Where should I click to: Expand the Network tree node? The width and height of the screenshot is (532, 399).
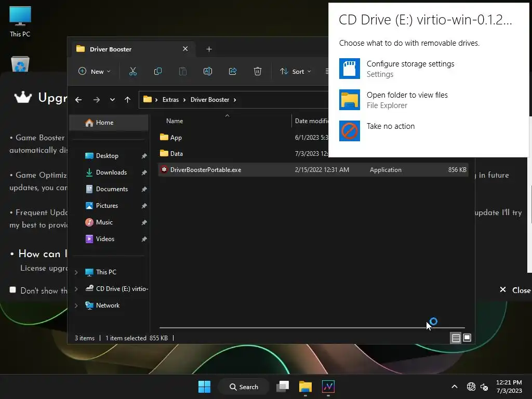[x=76, y=305]
